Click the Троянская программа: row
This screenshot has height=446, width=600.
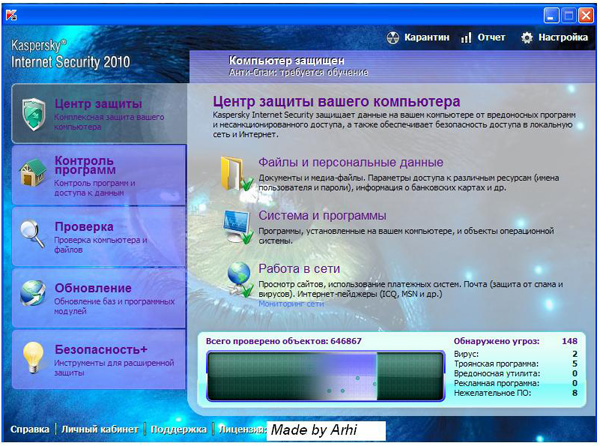[515, 363]
